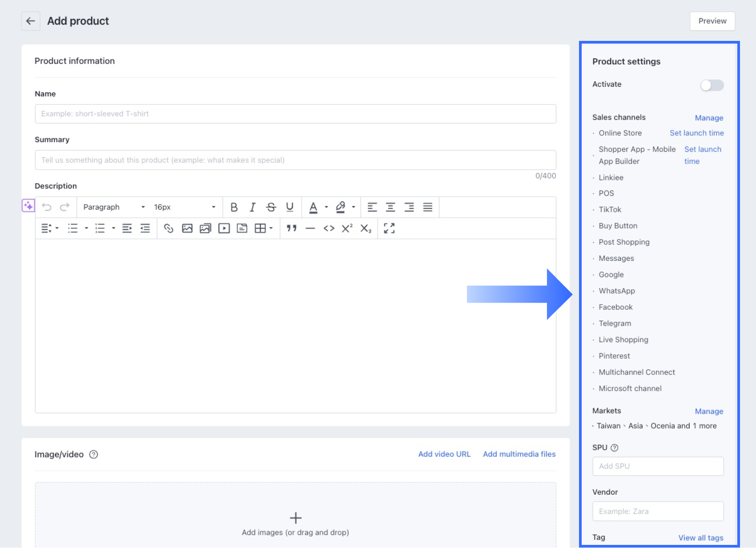Apply strikethrough to description text
Image resolution: width=756 pixels, height=548 pixels.
point(271,207)
